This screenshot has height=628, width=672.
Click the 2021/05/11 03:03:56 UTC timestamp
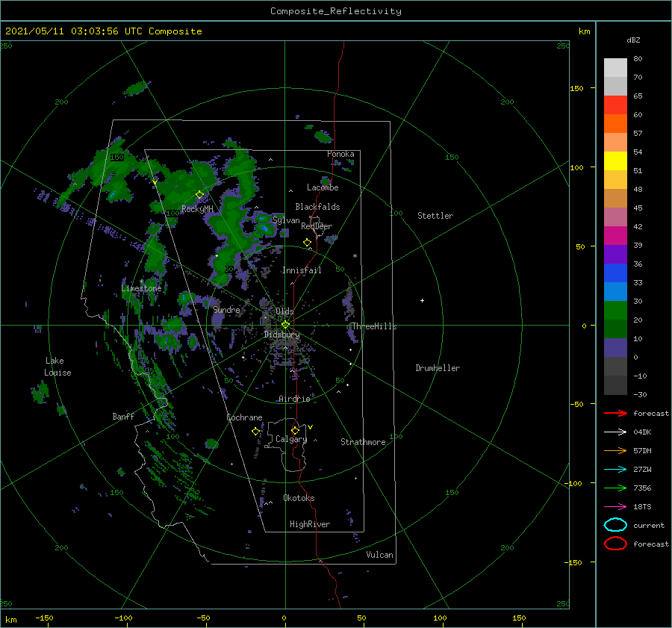pyautogui.click(x=103, y=31)
